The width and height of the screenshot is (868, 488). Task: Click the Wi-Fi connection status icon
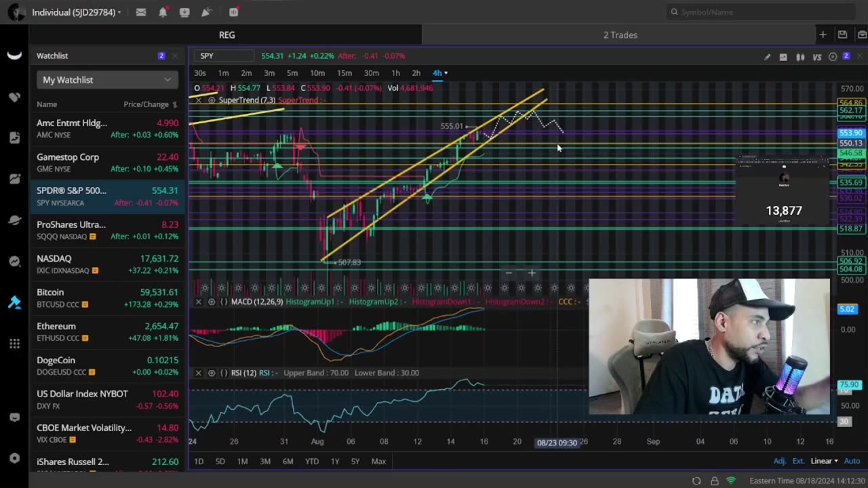pos(731,481)
